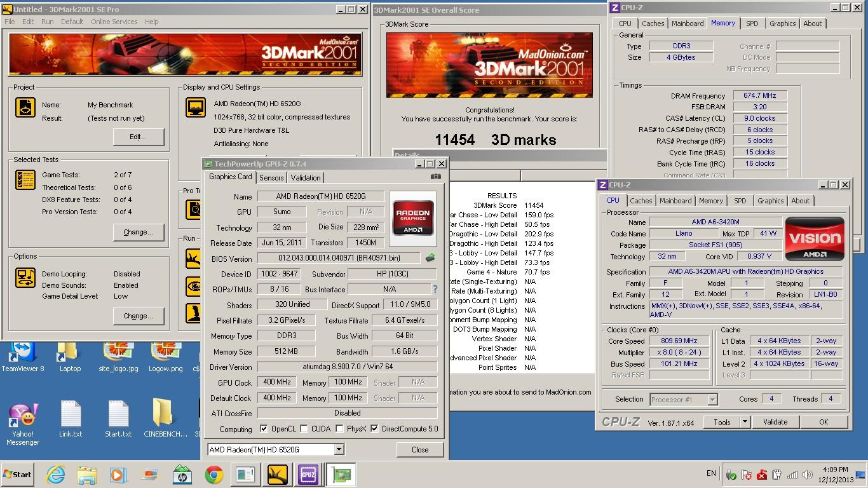The width and height of the screenshot is (868, 488).
Task: Select the Graphics tab in the back CPU-Z window
Action: (x=782, y=24)
